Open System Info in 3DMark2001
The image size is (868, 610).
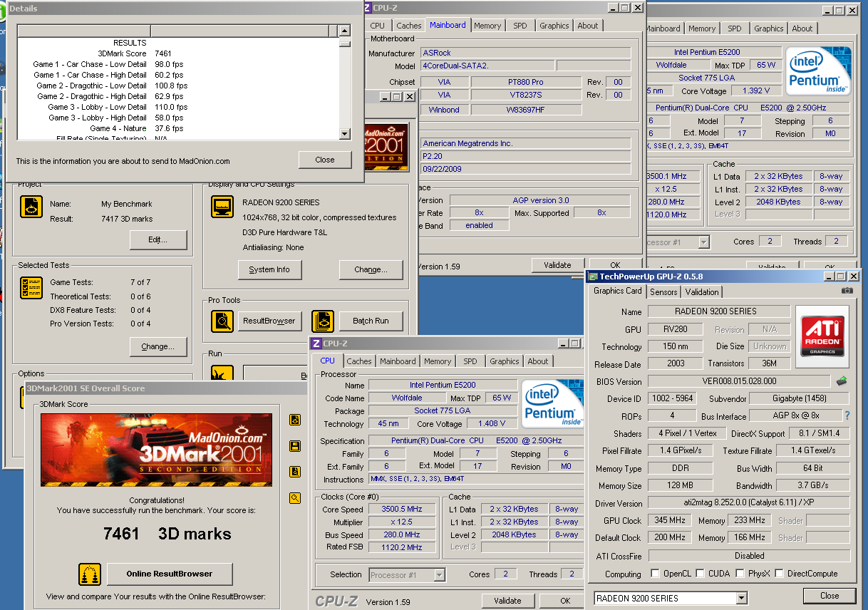[x=269, y=269]
